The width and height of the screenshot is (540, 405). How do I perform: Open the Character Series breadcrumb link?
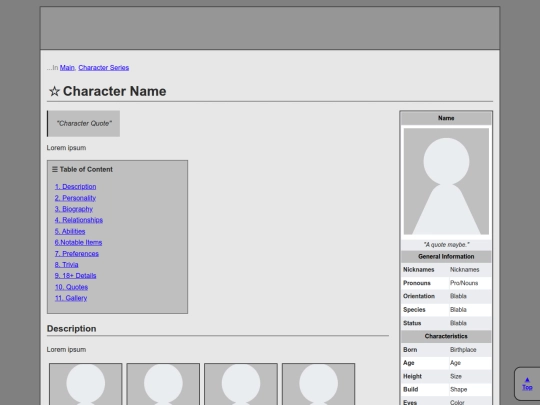pyautogui.click(x=104, y=68)
